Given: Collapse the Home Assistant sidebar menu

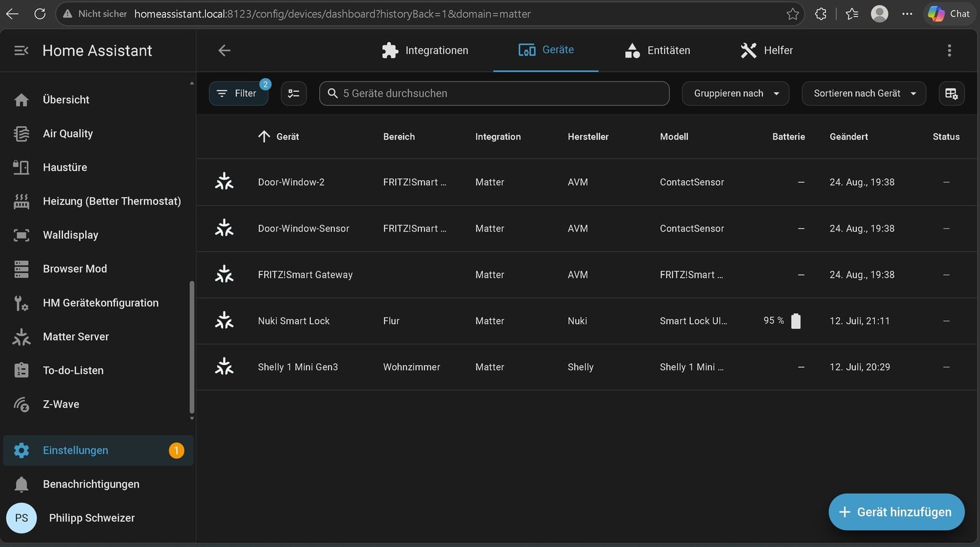Looking at the screenshot, I should pos(21,50).
